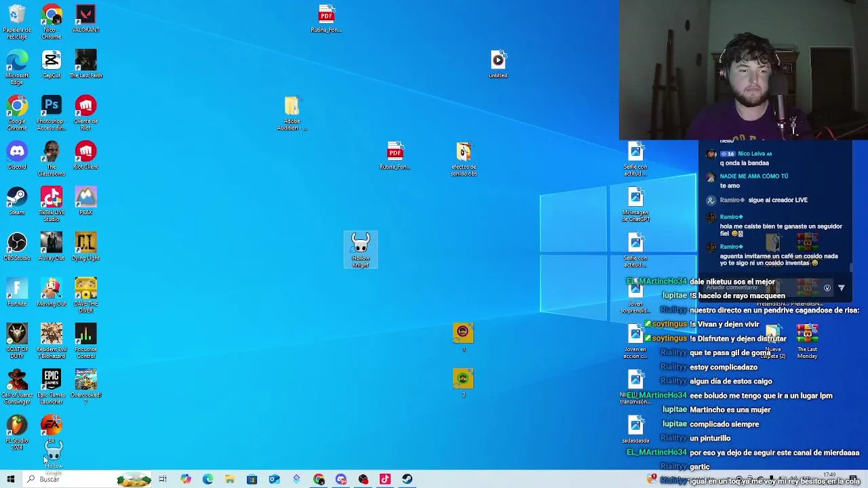Open the A Way Out shortcut
The image size is (868, 488).
pyautogui.click(x=52, y=247)
